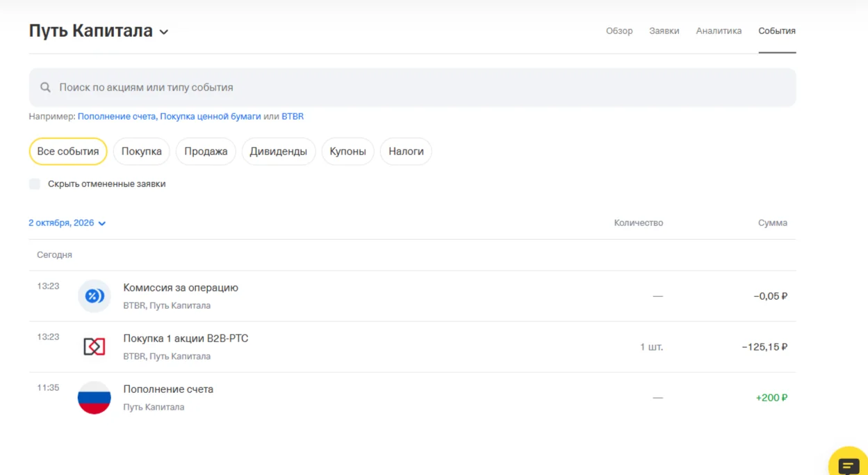Viewport: 868px width, 475px height.
Task: Filter events by Продажа
Action: coord(206,152)
